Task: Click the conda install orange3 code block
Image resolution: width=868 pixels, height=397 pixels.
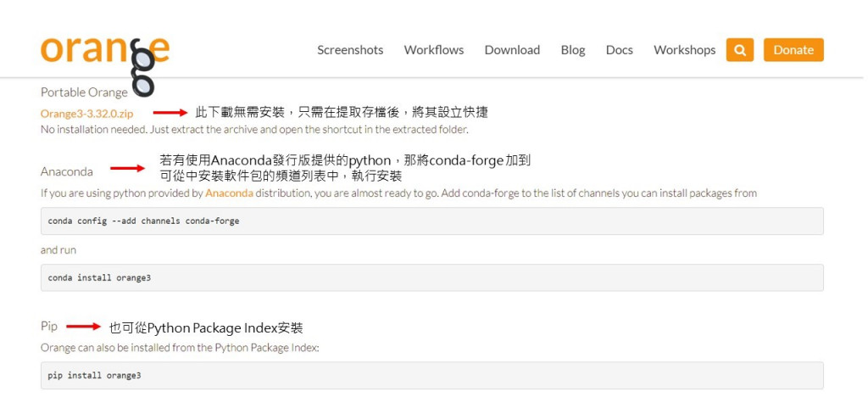Action: [x=431, y=277]
